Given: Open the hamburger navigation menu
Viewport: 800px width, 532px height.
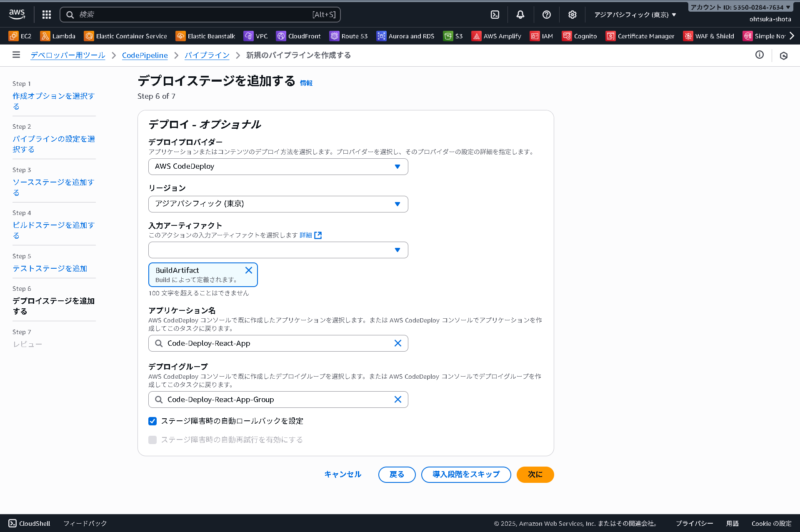Looking at the screenshot, I should pos(16,55).
